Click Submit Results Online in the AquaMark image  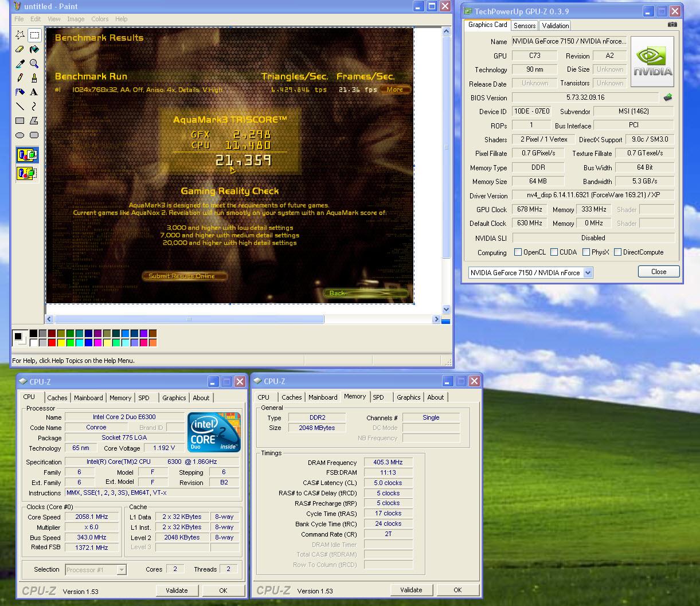[185, 276]
